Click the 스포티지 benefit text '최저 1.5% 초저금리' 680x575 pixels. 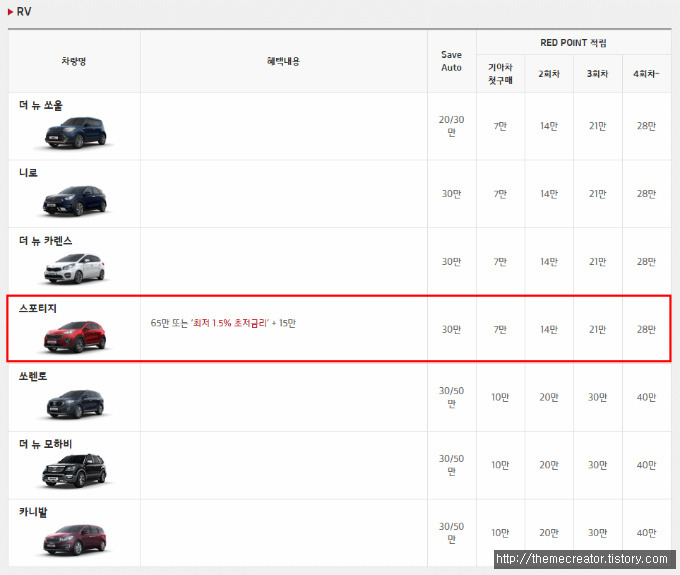(230, 323)
